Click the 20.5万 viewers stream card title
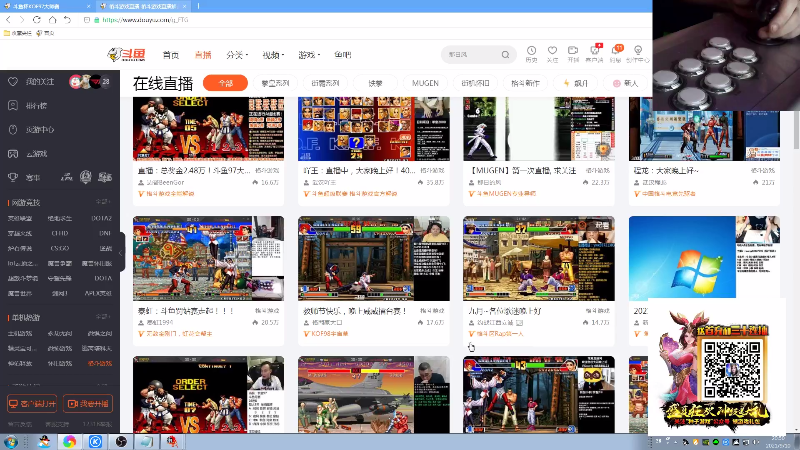The height and width of the screenshot is (450, 800). tap(186, 311)
